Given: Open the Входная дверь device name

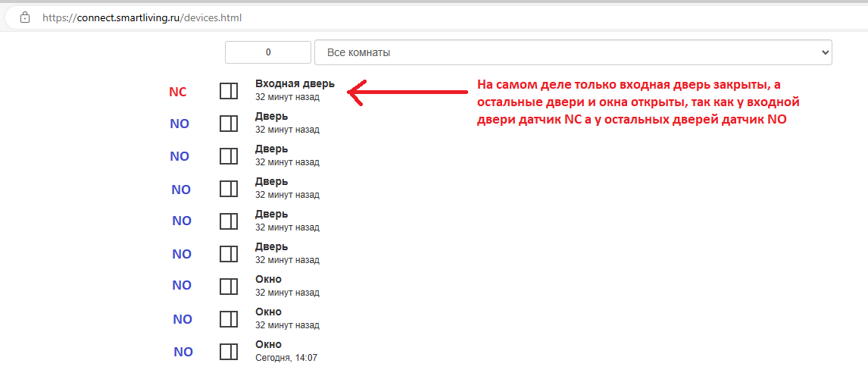Looking at the screenshot, I should [x=295, y=84].
